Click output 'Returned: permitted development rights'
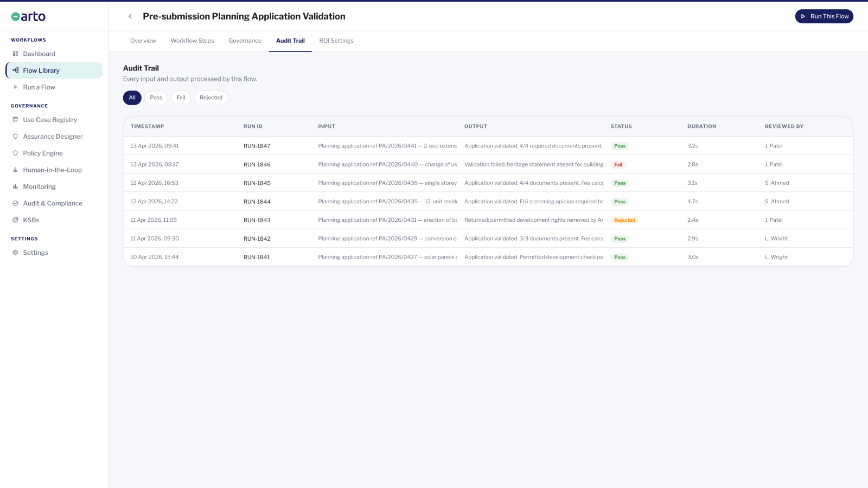 534,220
